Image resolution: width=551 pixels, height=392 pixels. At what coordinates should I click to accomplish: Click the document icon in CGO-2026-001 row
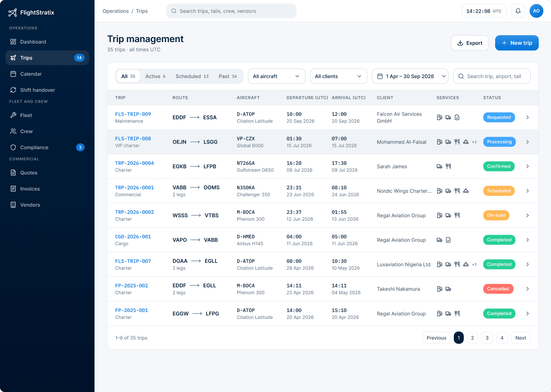[x=448, y=240]
